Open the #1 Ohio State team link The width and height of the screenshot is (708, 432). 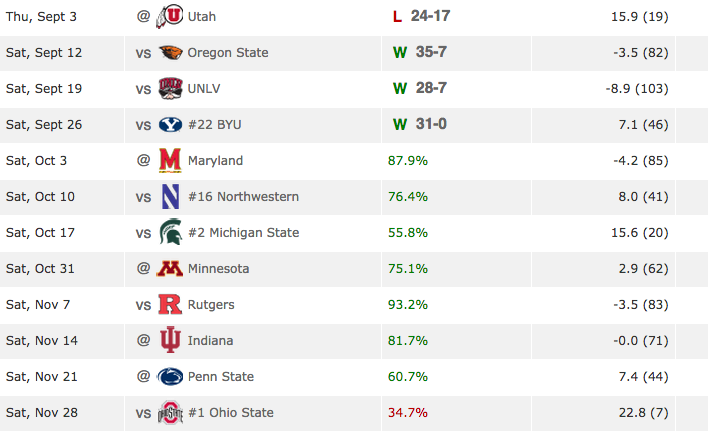(x=231, y=413)
